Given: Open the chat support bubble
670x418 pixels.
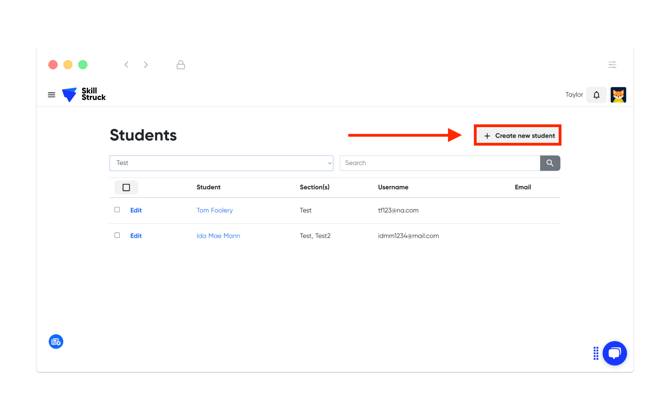Looking at the screenshot, I should point(615,353).
